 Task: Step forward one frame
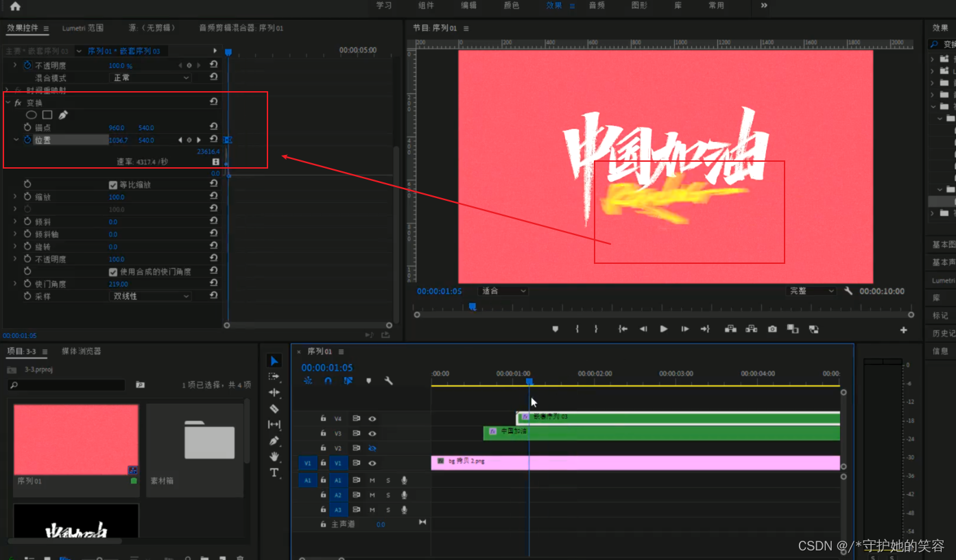(684, 329)
